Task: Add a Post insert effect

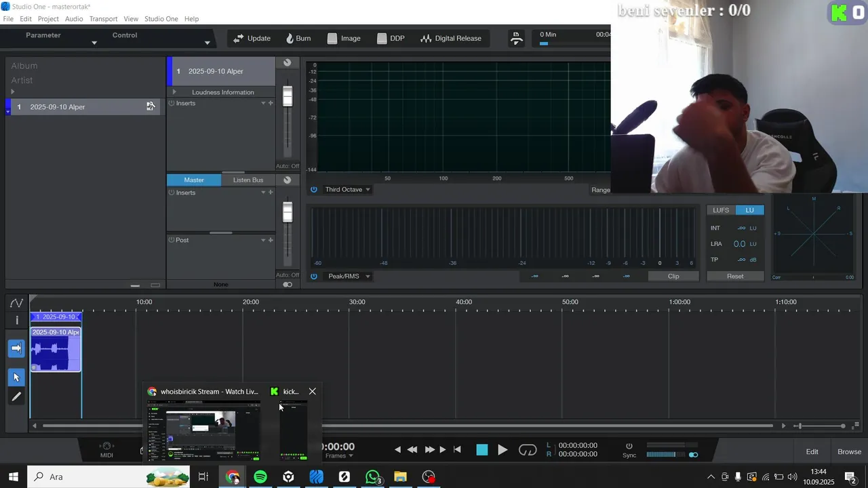Action: 271,240
